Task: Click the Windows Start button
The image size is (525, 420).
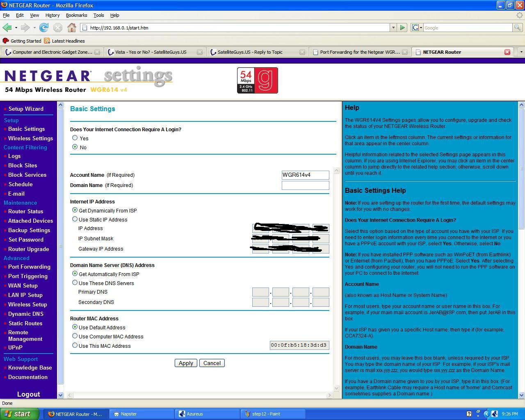Action: point(20,414)
